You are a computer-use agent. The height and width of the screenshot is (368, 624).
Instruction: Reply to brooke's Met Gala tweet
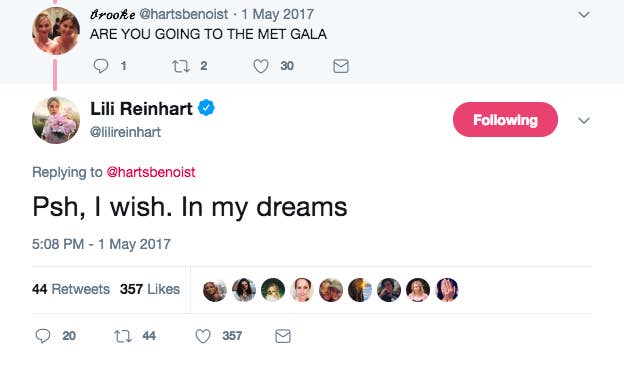point(101,66)
